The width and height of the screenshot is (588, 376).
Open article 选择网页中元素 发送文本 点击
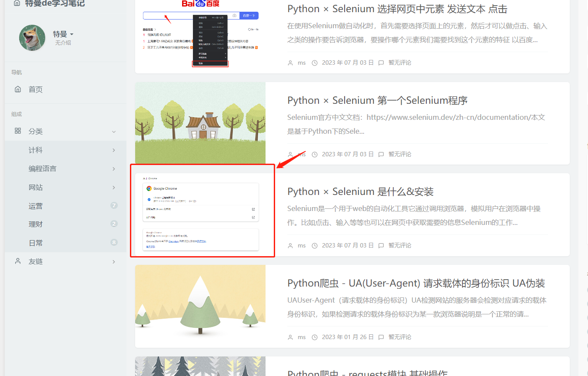pos(397,9)
